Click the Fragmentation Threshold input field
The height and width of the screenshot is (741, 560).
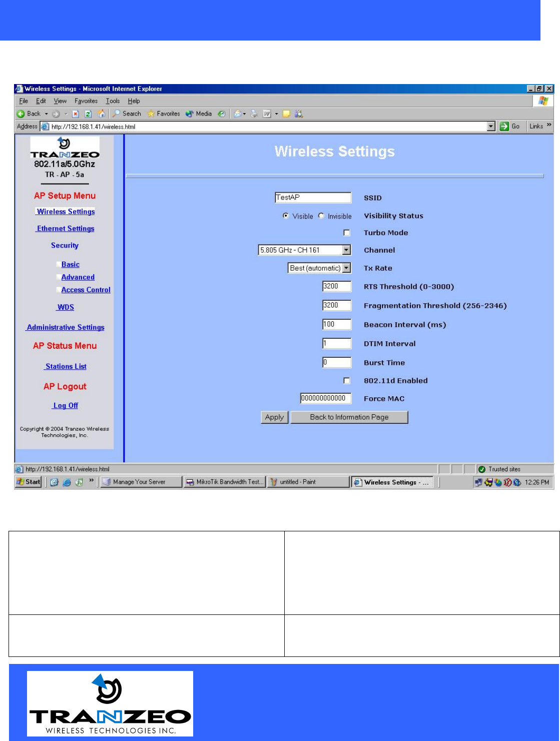(x=337, y=305)
